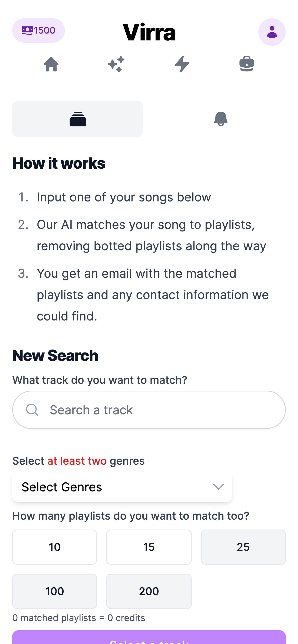Open the lightning bolt navigation icon
The height and width of the screenshot is (644, 298).
pyautogui.click(x=182, y=64)
